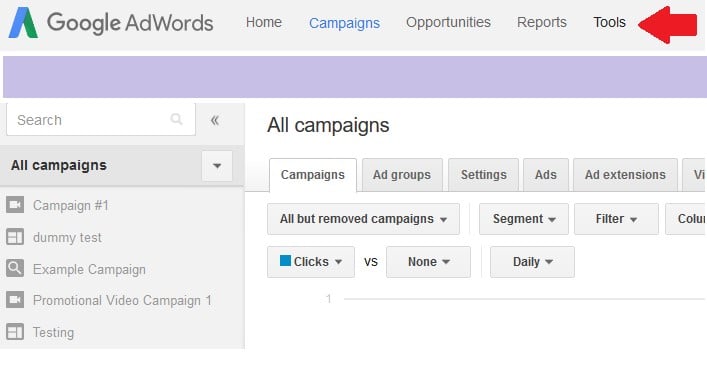The height and width of the screenshot is (376, 707).
Task: Select All campaigns in the sidebar
Action: pos(59,165)
